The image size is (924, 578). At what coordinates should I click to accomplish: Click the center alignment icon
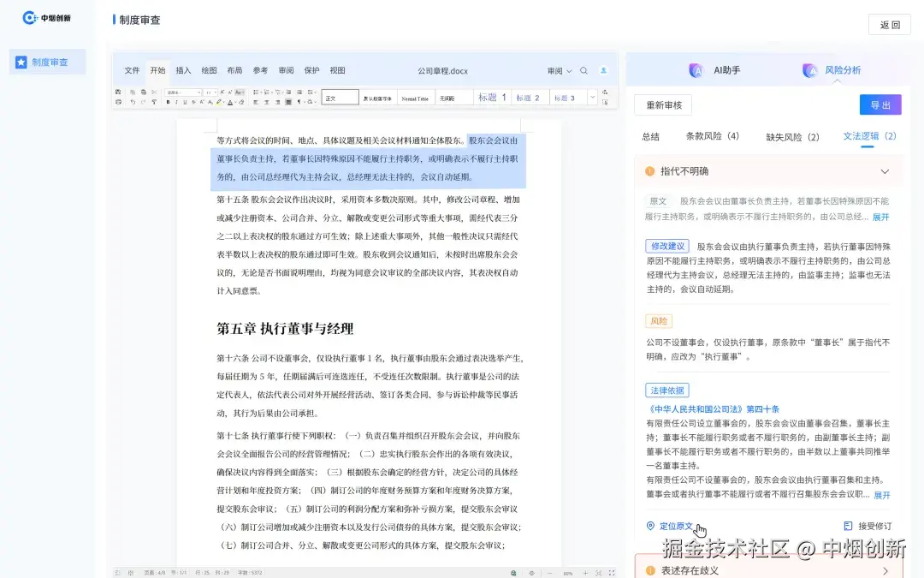(266, 103)
